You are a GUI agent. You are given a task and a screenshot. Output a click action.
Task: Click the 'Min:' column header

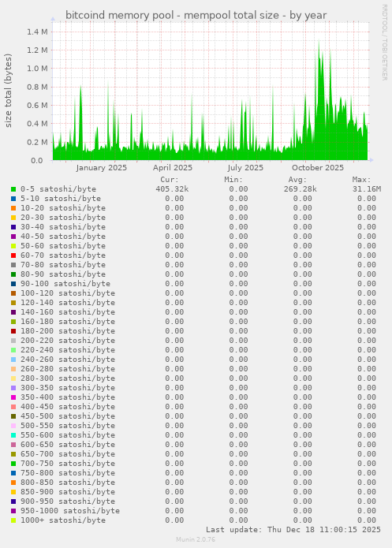coord(233,180)
